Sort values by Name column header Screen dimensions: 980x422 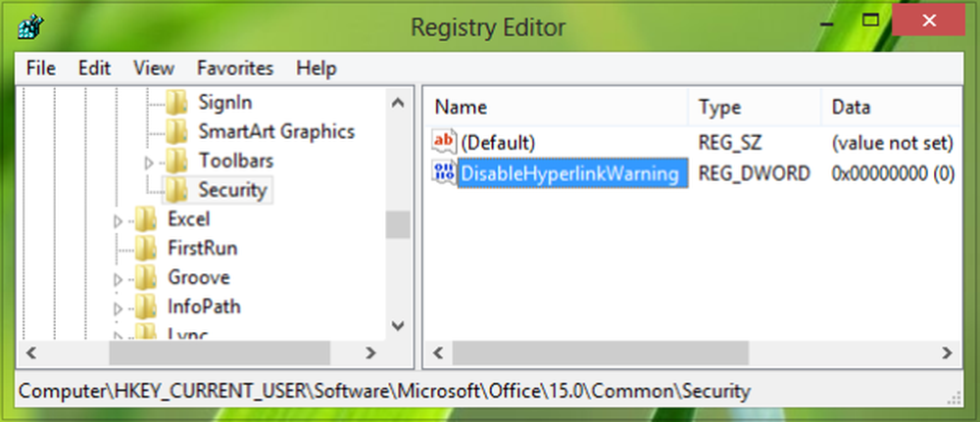(x=557, y=108)
